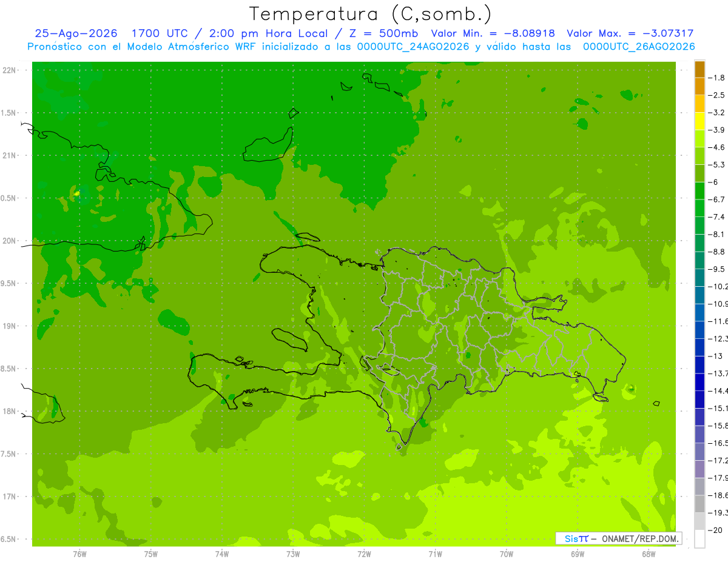728x562 pixels.
Task: Click the "69W" longitude label
Action: pos(577,554)
